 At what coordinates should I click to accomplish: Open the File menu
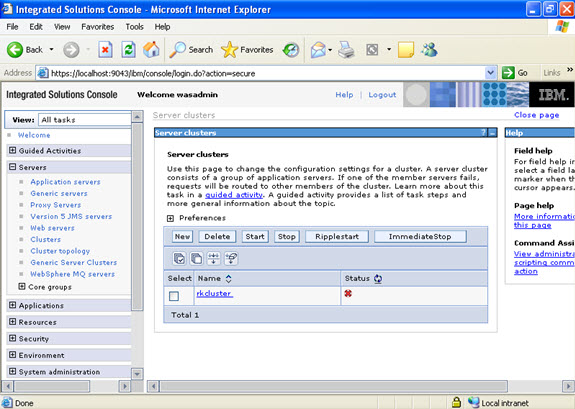(x=12, y=27)
